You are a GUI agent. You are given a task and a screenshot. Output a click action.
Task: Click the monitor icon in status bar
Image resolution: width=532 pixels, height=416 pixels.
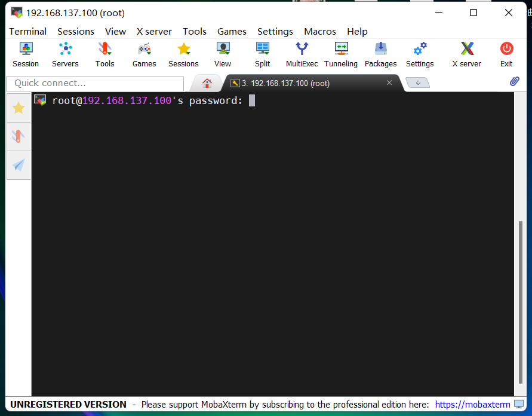pos(519,404)
